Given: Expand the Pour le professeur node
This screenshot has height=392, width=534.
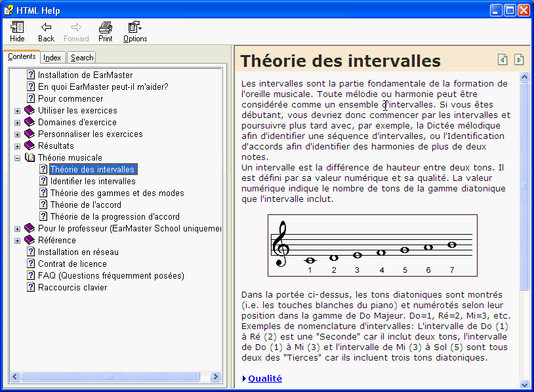Looking at the screenshot, I should point(17,229).
